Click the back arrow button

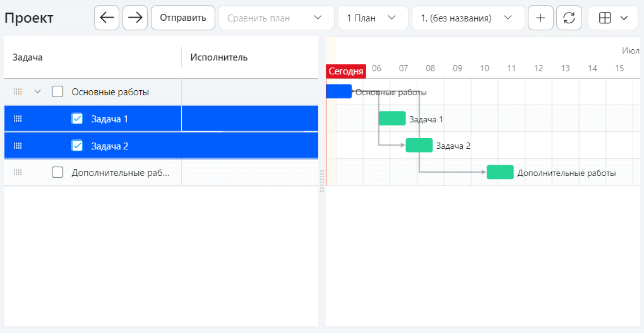tap(107, 18)
